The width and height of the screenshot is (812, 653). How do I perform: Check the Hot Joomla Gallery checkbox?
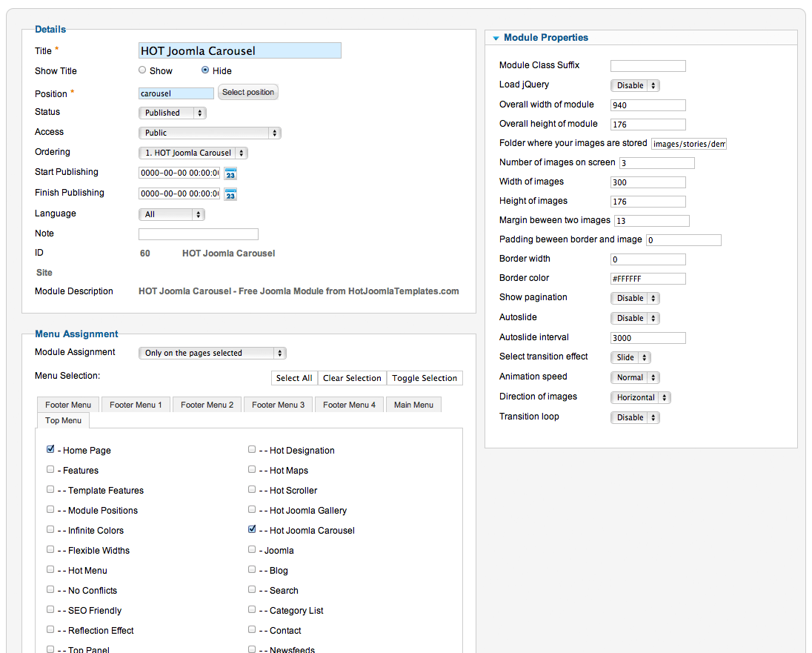pos(252,509)
